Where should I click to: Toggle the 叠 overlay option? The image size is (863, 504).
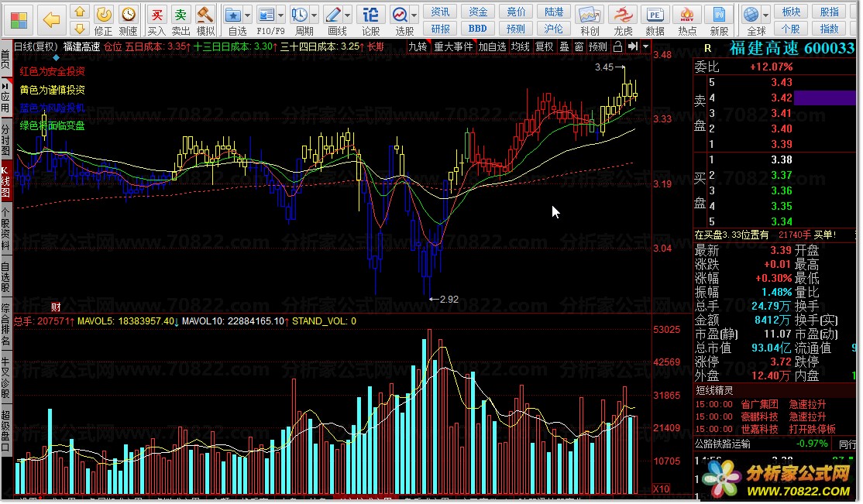tap(564, 46)
